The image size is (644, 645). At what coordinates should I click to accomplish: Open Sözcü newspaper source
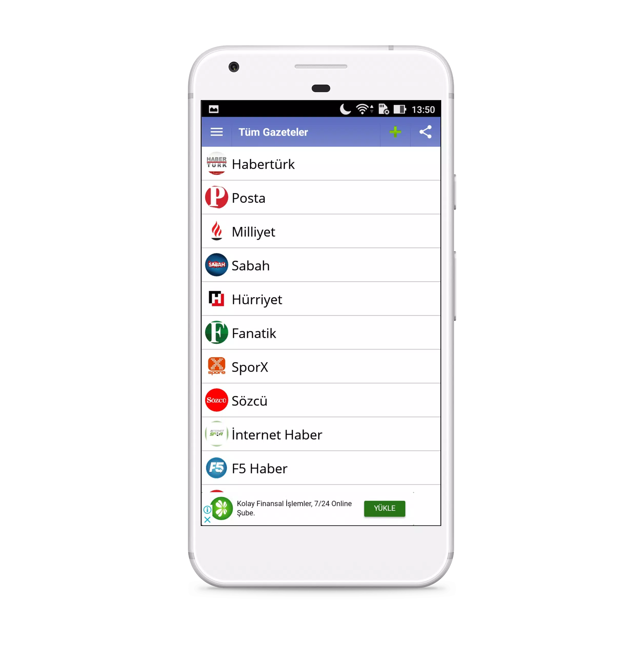[x=322, y=400]
